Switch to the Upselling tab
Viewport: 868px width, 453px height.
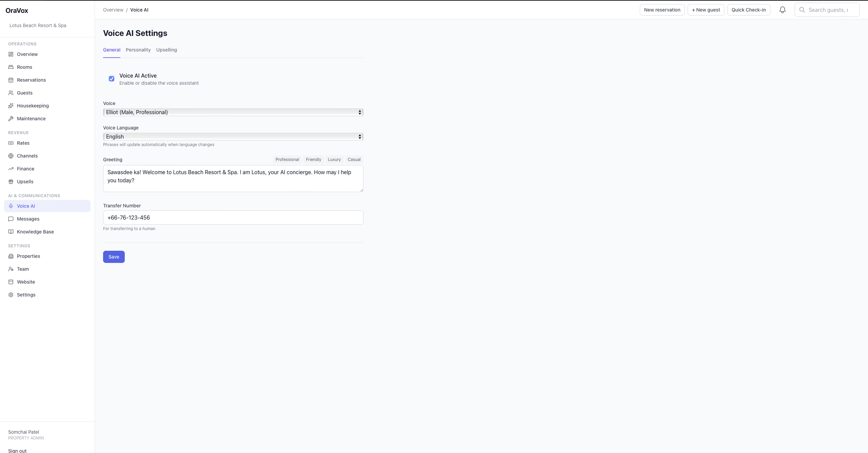coord(166,50)
